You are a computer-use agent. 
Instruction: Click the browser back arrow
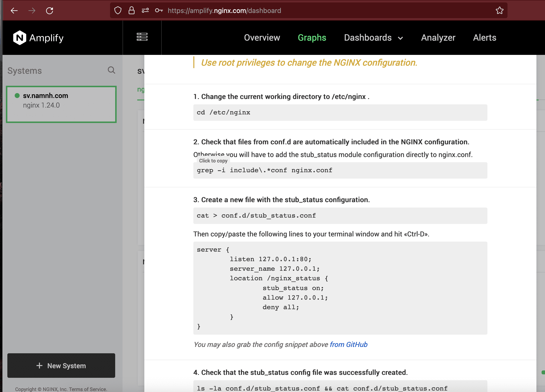tap(14, 11)
